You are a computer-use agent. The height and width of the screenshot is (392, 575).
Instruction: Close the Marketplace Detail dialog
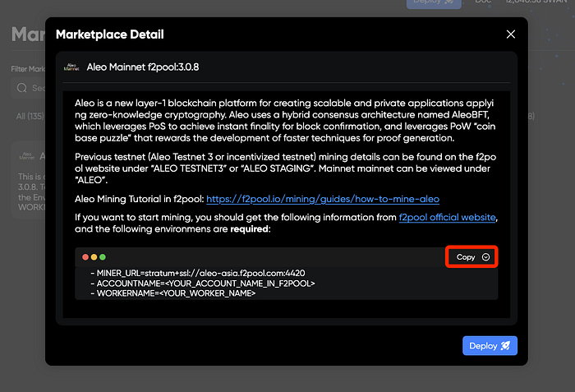[510, 35]
